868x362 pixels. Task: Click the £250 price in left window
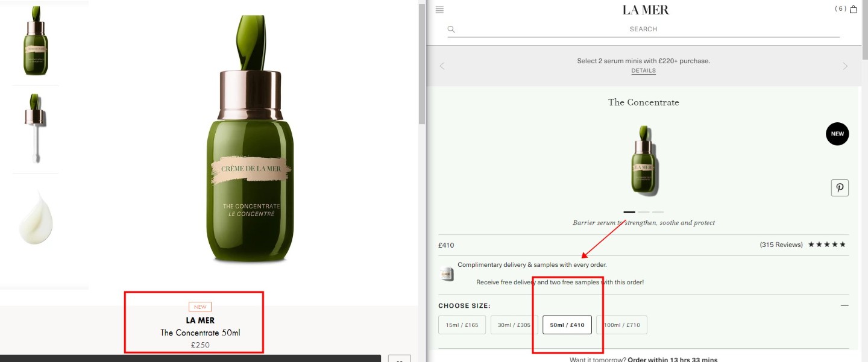click(x=200, y=345)
